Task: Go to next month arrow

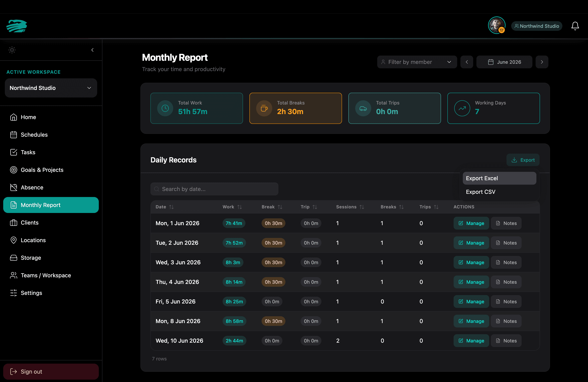Action: [x=542, y=62]
